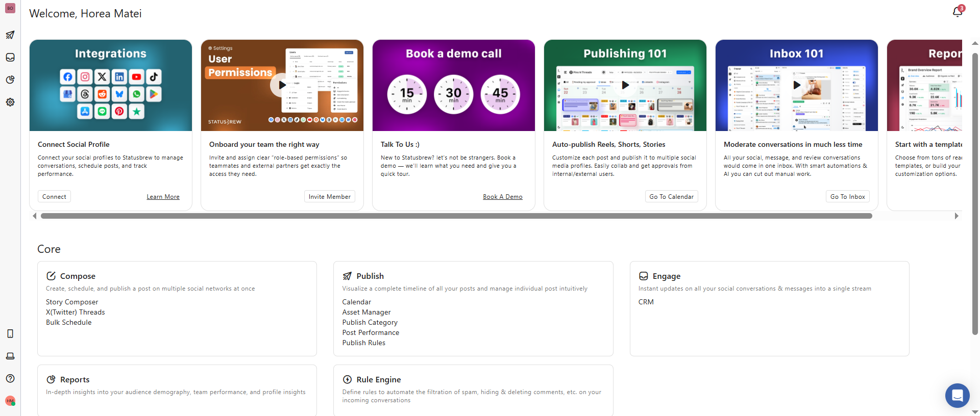Play the Publishing 101 video
The width and height of the screenshot is (980, 416).
click(x=625, y=85)
